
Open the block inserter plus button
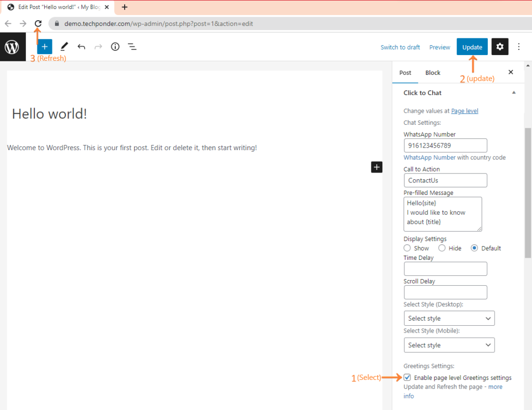tap(45, 47)
